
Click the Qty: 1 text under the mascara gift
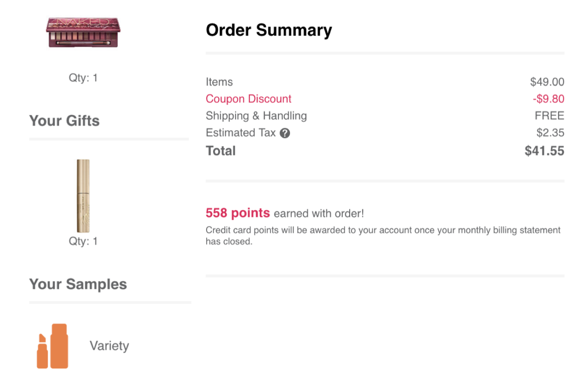click(x=83, y=241)
